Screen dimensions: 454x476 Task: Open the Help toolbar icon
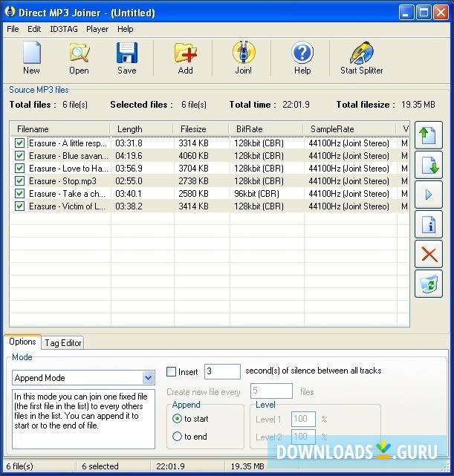coord(302,58)
